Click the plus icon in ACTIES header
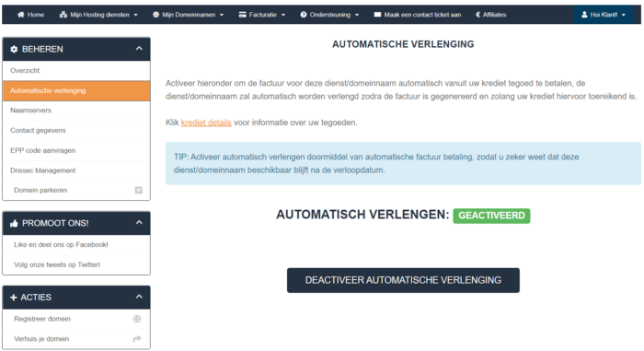Image resolution: width=644 pixels, height=351 pixels. click(x=14, y=297)
